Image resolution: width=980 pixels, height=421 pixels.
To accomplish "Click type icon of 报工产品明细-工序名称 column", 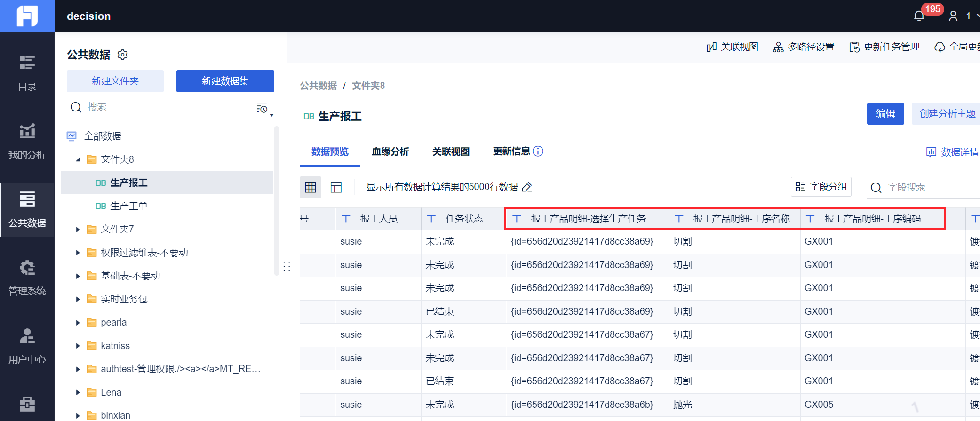I will point(679,219).
